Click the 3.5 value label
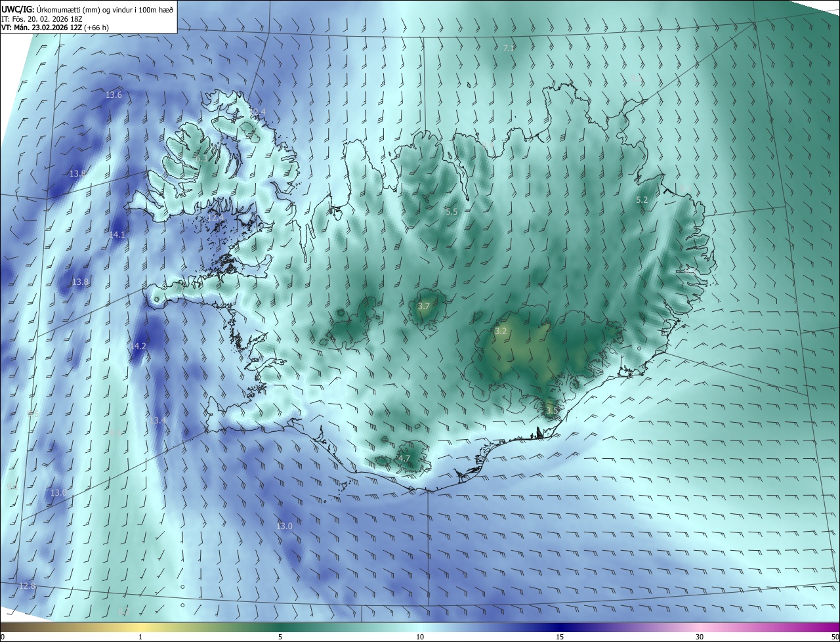Image resolution: width=840 pixels, height=642 pixels. 551,410
